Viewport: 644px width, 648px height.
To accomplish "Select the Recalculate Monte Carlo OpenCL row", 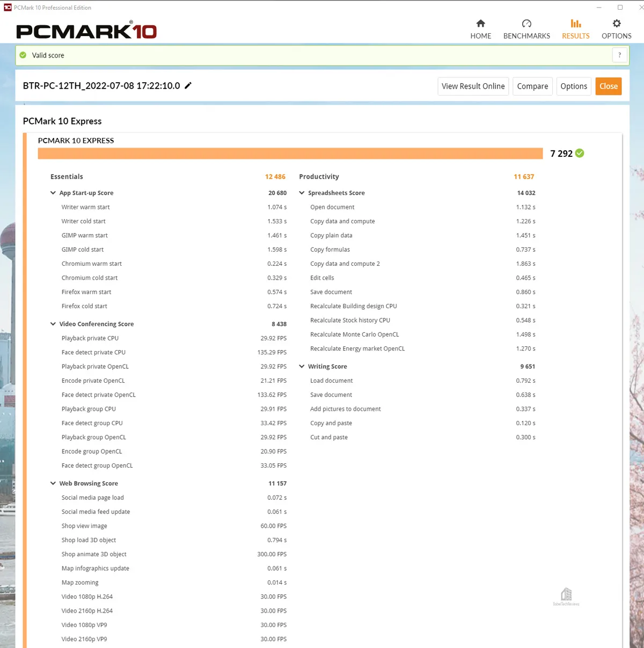I will point(423,334).
